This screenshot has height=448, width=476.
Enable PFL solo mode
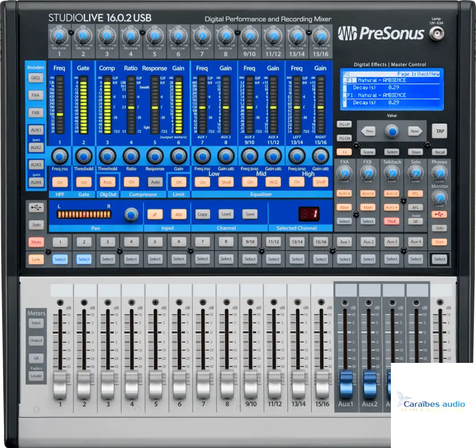pos(416,194)
